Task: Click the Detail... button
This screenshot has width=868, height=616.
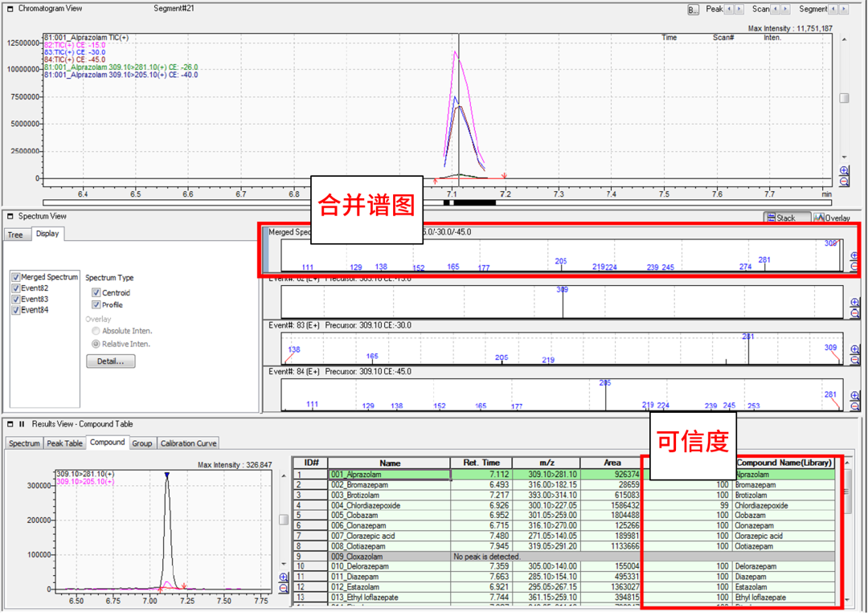Action: click(x=110, y=361)
